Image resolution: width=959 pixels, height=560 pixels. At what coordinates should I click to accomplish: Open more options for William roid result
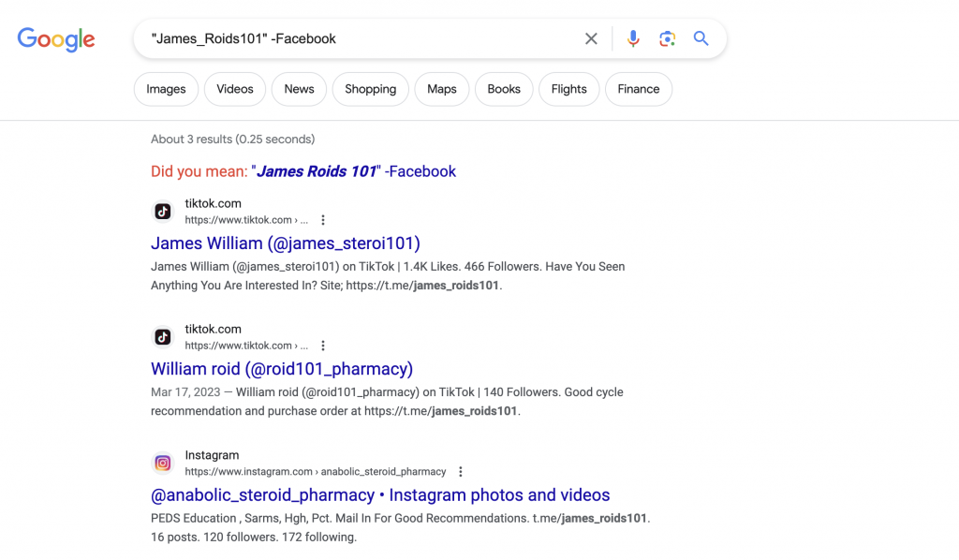[323, 346]
